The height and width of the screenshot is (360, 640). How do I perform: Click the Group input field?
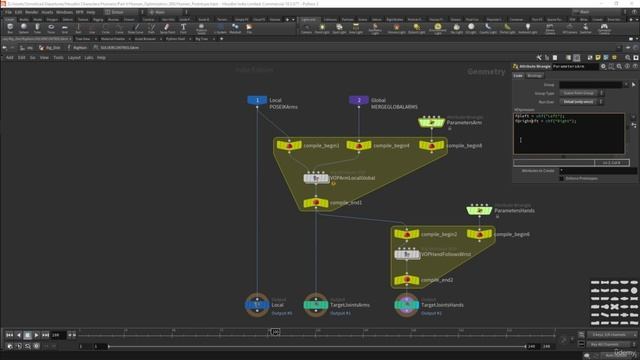point(591,84)
